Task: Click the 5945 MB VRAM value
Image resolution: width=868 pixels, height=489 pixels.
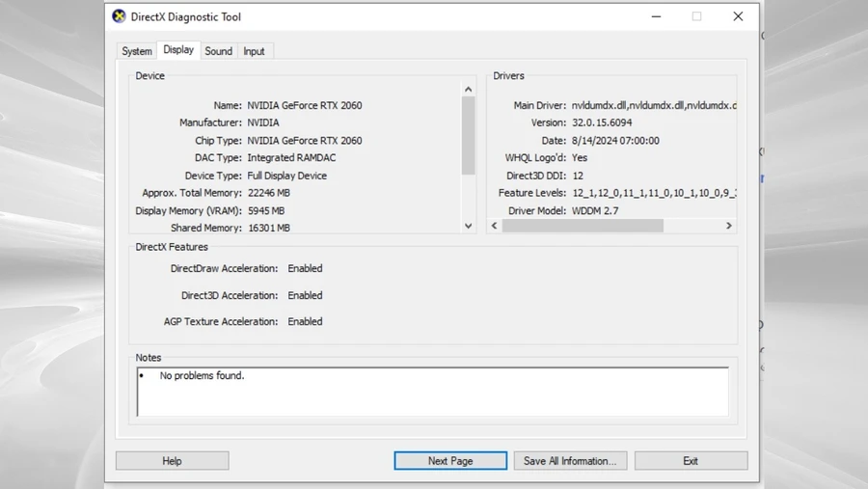Action: click(x=266, y=210)
